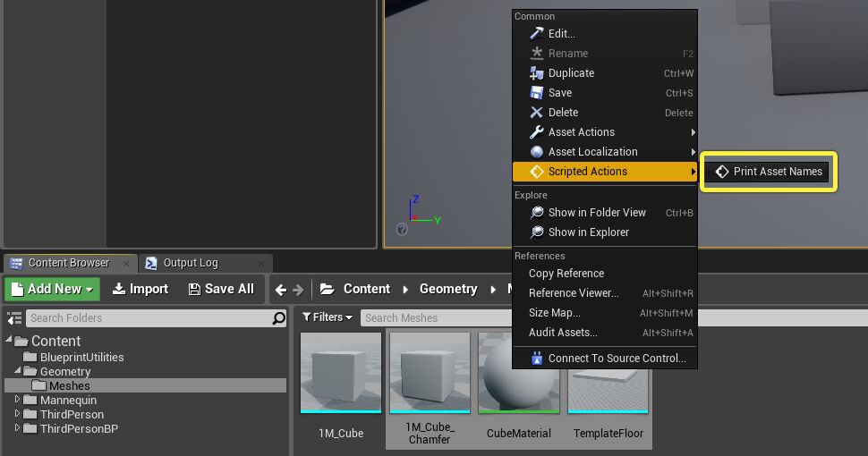Screen dimensions: 868x456
Task: Open the Filters dropdown
Action: [327, 317]
